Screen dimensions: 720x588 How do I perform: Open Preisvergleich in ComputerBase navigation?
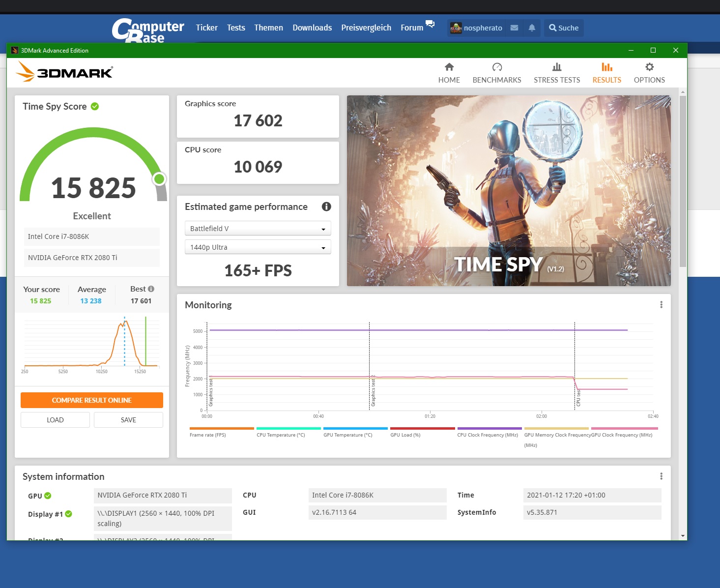(x=366, y=28)
